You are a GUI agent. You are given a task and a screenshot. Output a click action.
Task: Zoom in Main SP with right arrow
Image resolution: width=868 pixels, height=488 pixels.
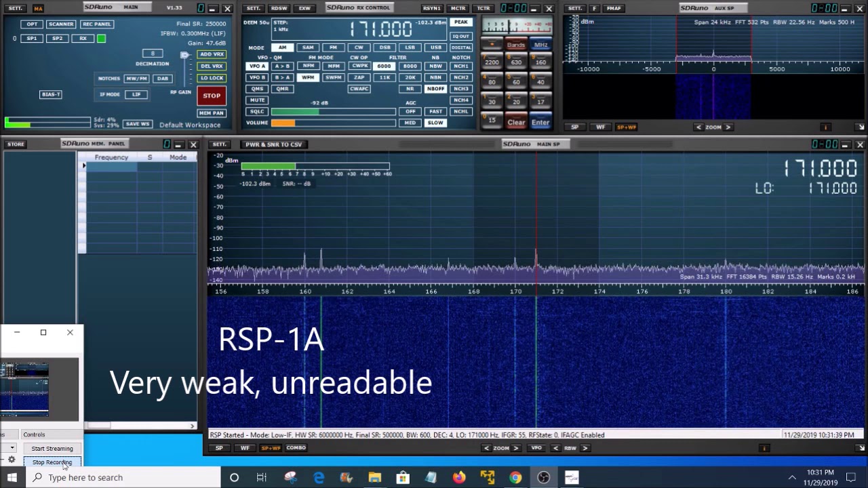tap(516, 448)
